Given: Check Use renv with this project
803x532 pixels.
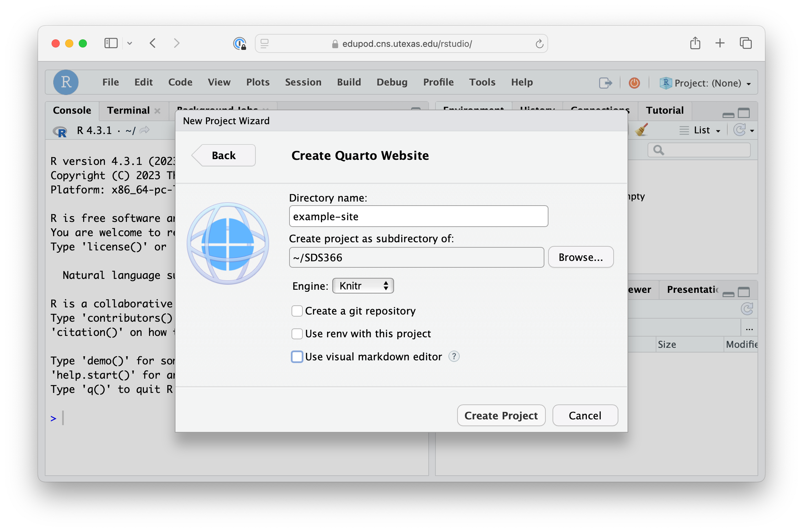Looking at the screenshot, I should (297, 334).
